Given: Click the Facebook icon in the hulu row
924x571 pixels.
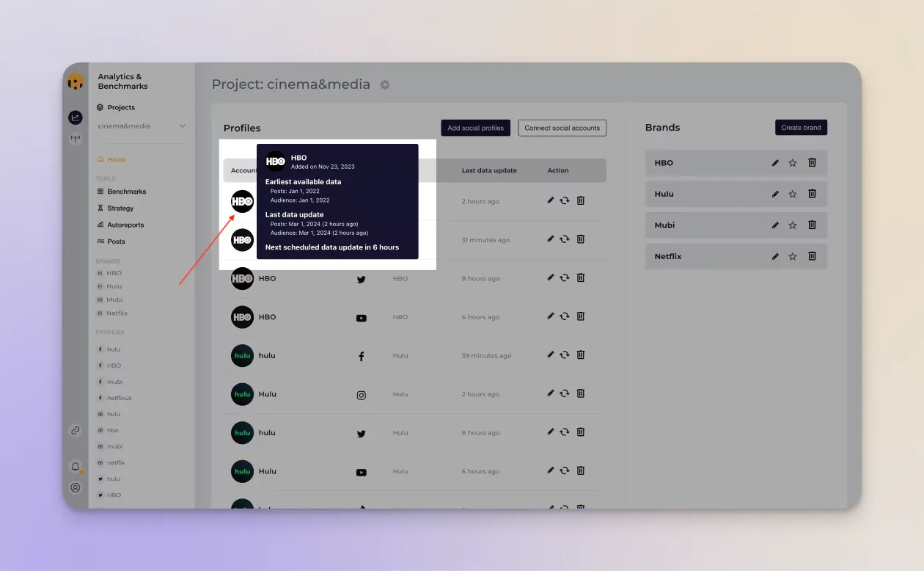Looking at the screenshot, I should click(361, 356).
